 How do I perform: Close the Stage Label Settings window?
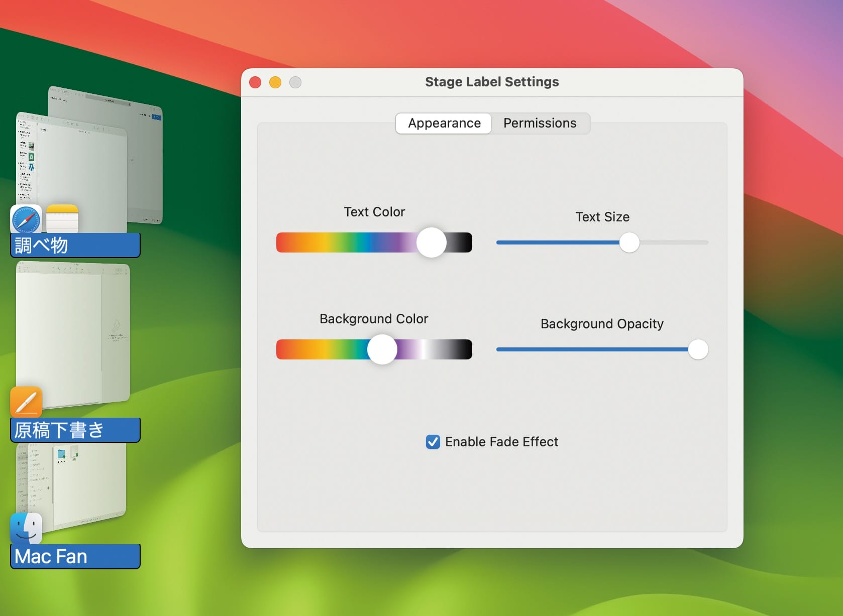tap(255, 82)
